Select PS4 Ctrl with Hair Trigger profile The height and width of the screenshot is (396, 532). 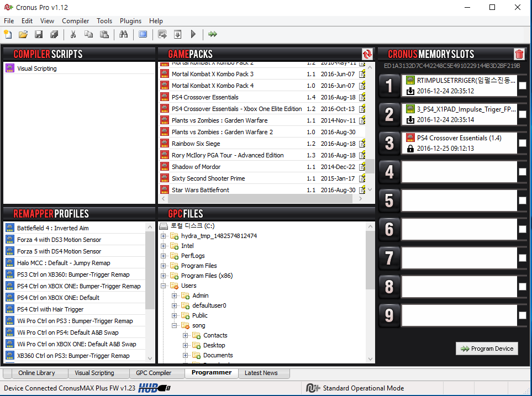tap(75, 309)
